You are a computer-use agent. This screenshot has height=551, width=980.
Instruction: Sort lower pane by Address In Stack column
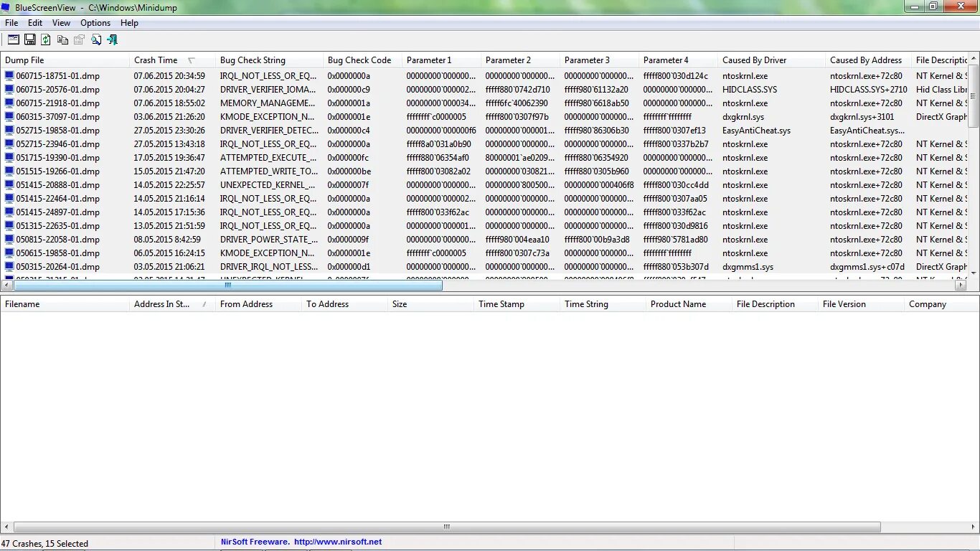(172, 304)
